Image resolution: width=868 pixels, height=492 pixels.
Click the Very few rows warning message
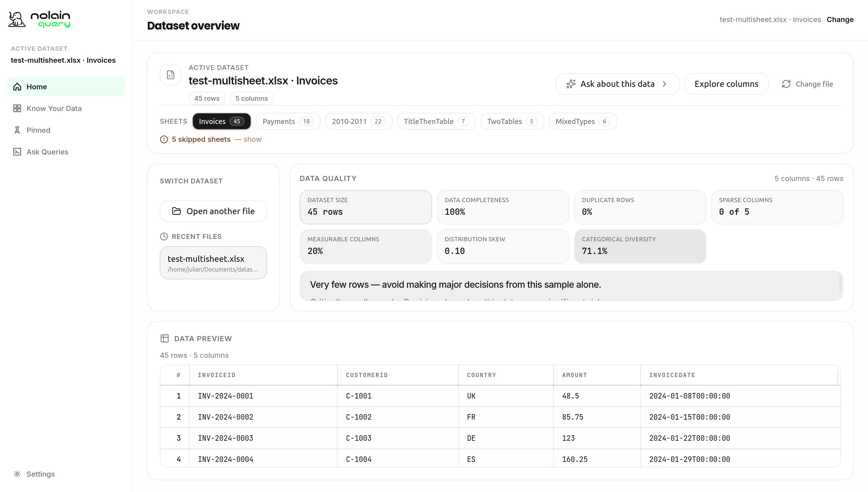(x=456, y=284)
